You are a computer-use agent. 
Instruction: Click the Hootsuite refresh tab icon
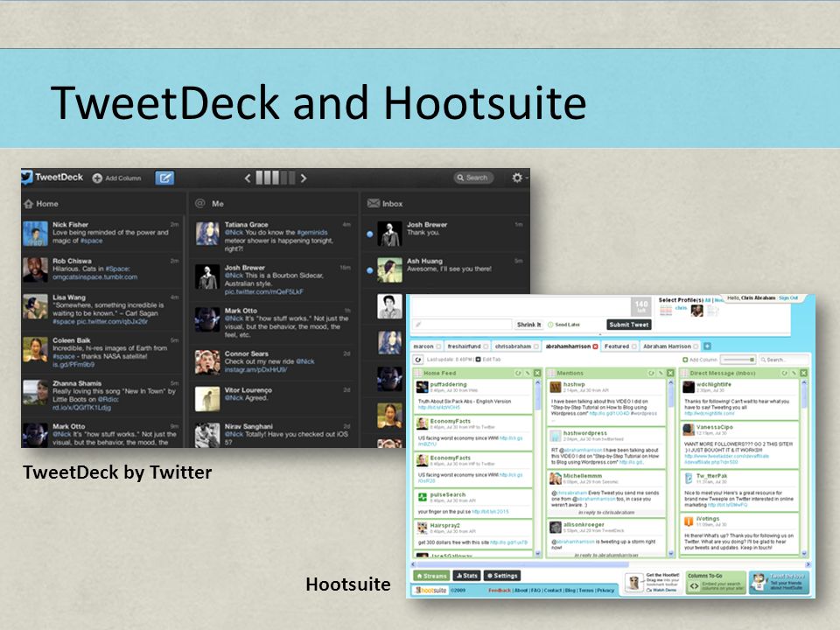[x=418, y=360]
